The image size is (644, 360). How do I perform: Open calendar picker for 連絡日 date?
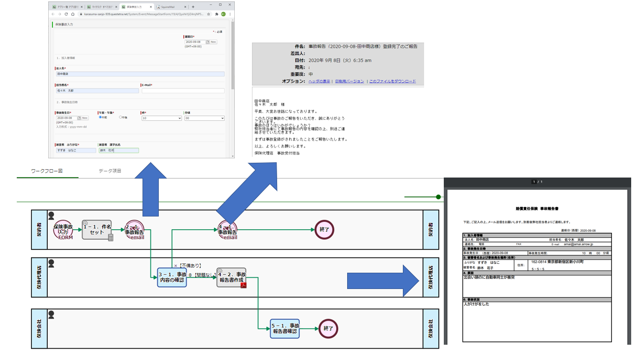[x=207, y=42]
